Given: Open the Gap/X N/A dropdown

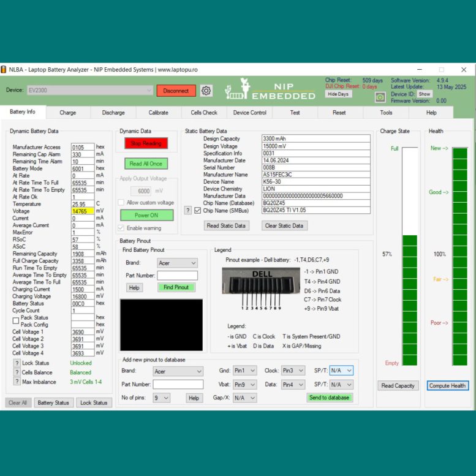Looking at the screenshot, I should (244, 398).
